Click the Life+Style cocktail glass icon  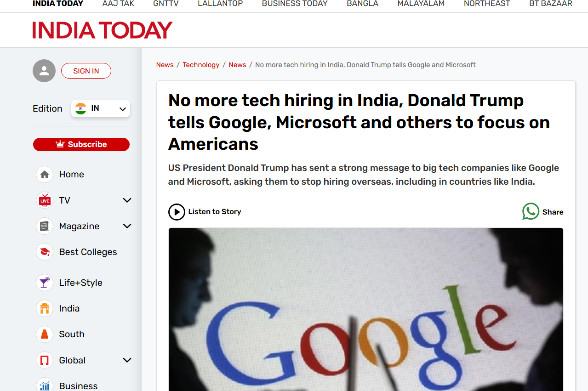[45, 283]
